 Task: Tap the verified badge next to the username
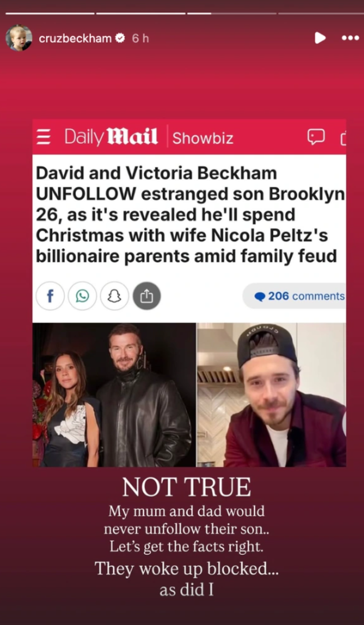pos(120,38)
